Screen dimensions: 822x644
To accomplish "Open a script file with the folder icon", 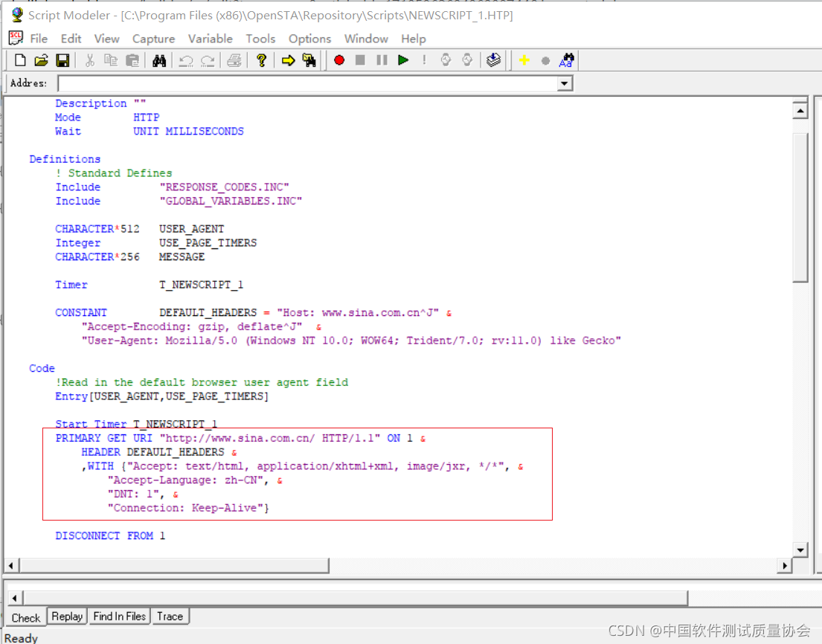I will pyautogui.click(x=42, y=60).
